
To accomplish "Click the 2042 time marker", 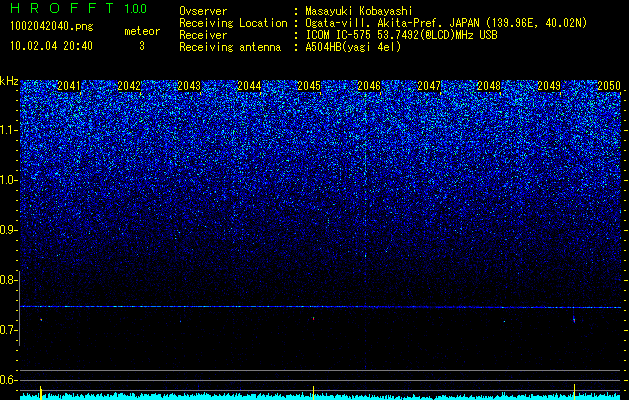I will [x=129, y=86].
